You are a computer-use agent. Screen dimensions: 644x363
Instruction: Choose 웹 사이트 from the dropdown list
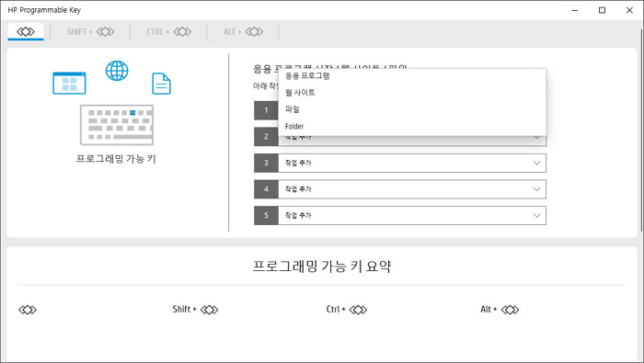(412, 93)
